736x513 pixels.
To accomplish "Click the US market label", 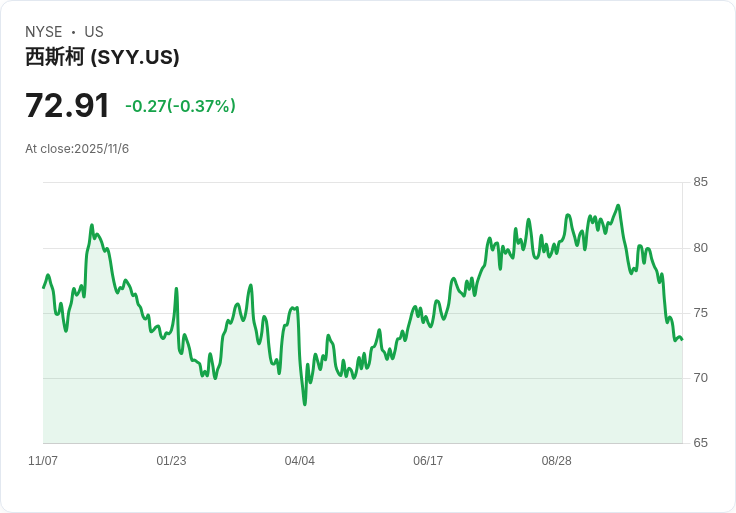I will tap(94, 32).
